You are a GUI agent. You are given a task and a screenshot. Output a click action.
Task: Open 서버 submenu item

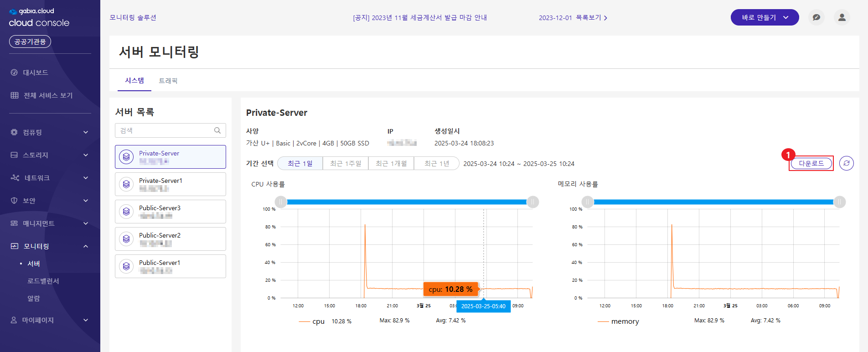coord(34,264)
